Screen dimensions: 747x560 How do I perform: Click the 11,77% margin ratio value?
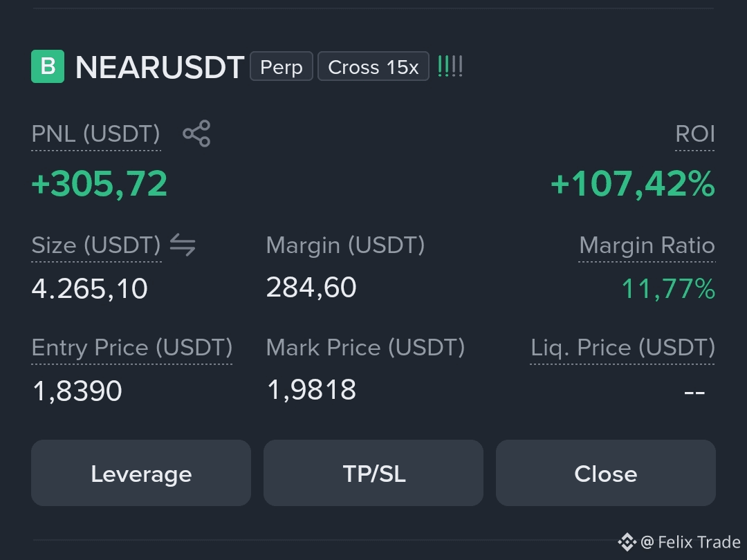pyautogui.click(x=668, y=289)
